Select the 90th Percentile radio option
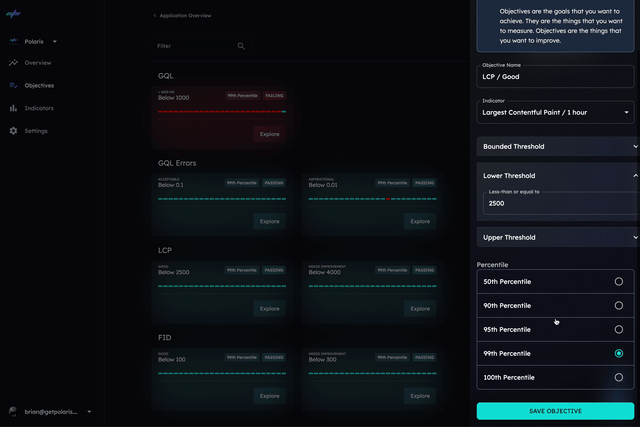Viewport: 640px width, 427px height. [x=618, y=306]
